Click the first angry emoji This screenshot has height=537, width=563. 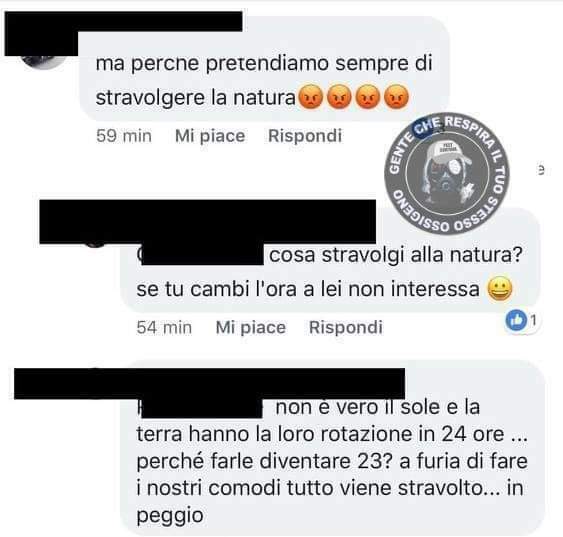(311, 97)
